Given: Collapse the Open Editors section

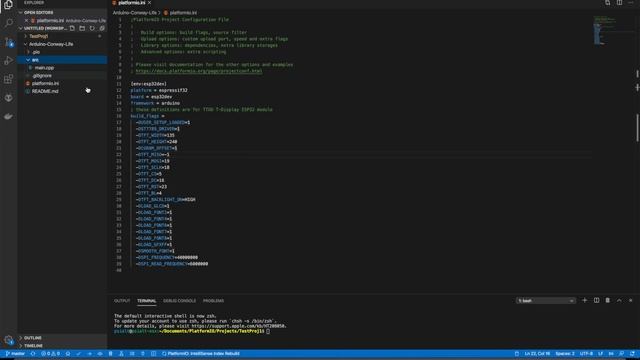Looking at the screenshot, I should (x=21, y=13).
